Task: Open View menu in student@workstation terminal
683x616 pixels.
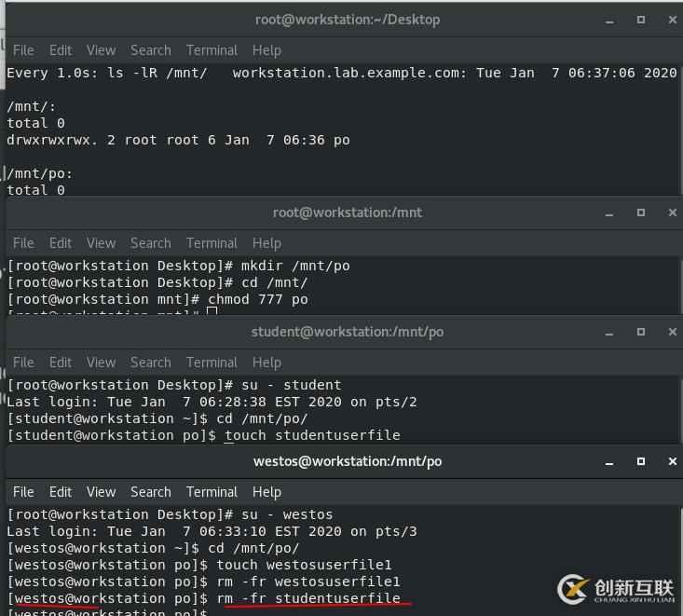Action: [x=101, y=363]
